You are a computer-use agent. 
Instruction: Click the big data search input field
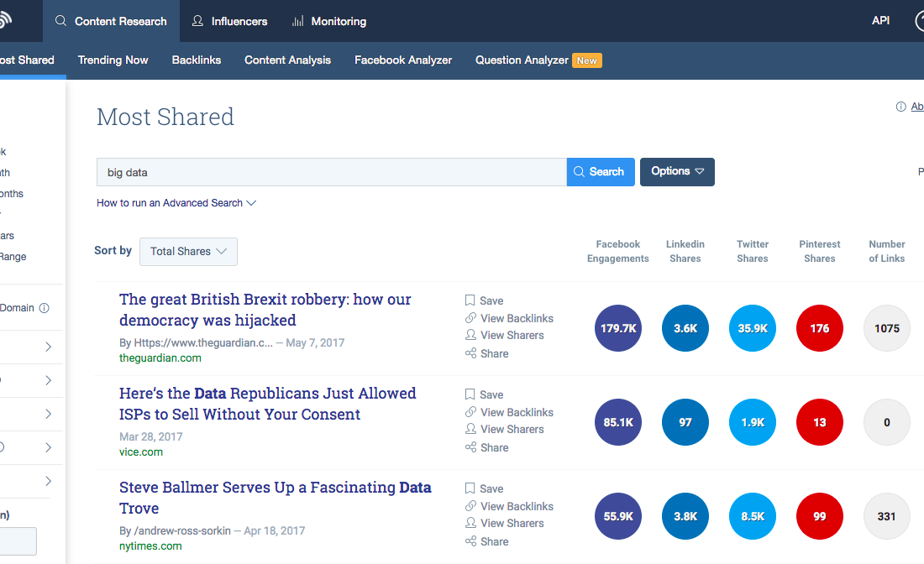(x=332, y=172)
